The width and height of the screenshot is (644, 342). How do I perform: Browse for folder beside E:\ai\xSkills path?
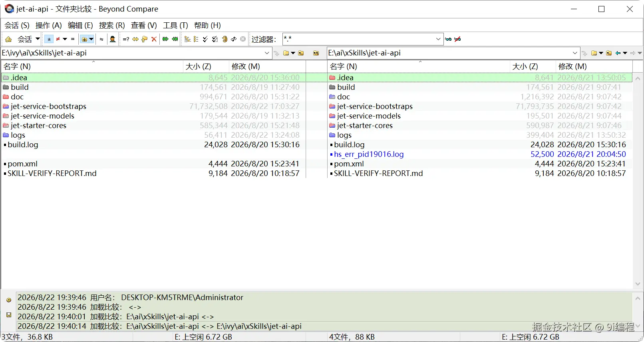pyautogui.click(x=594, y=53)
